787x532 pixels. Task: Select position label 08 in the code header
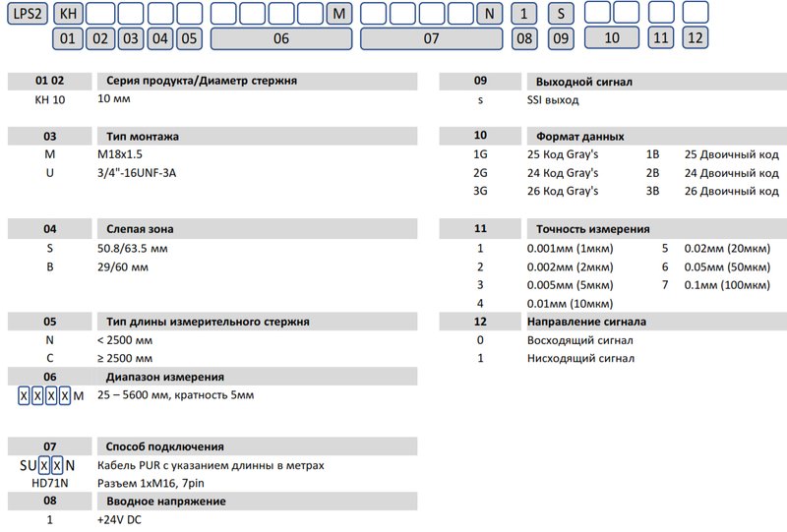[524, 38]
